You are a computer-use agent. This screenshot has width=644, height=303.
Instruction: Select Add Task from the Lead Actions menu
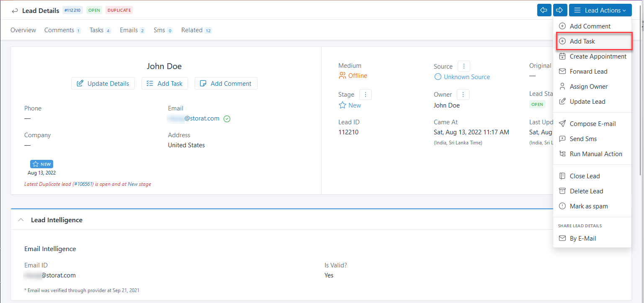tap(582, 41)
